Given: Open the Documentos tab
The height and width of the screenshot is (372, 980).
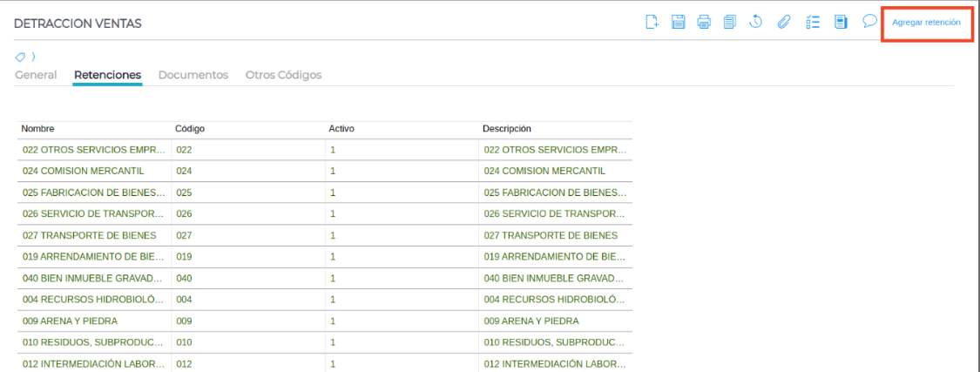Looking at the screenshot, I should point(193,75).
